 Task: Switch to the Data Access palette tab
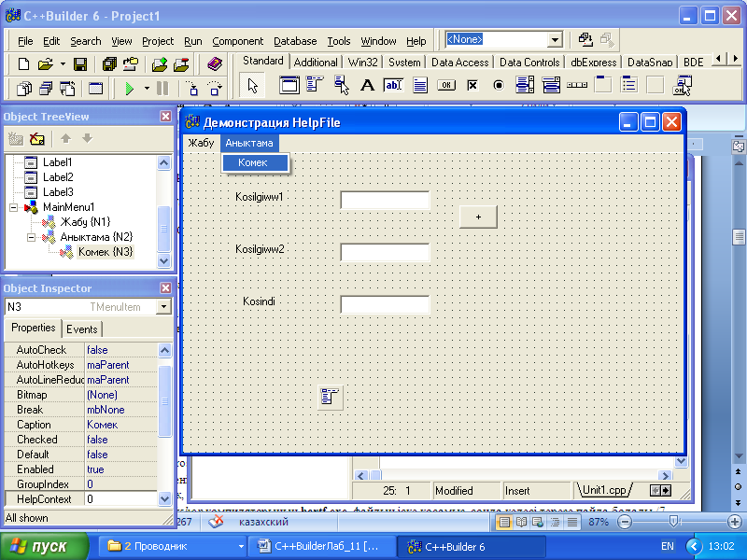coord(459,63)
